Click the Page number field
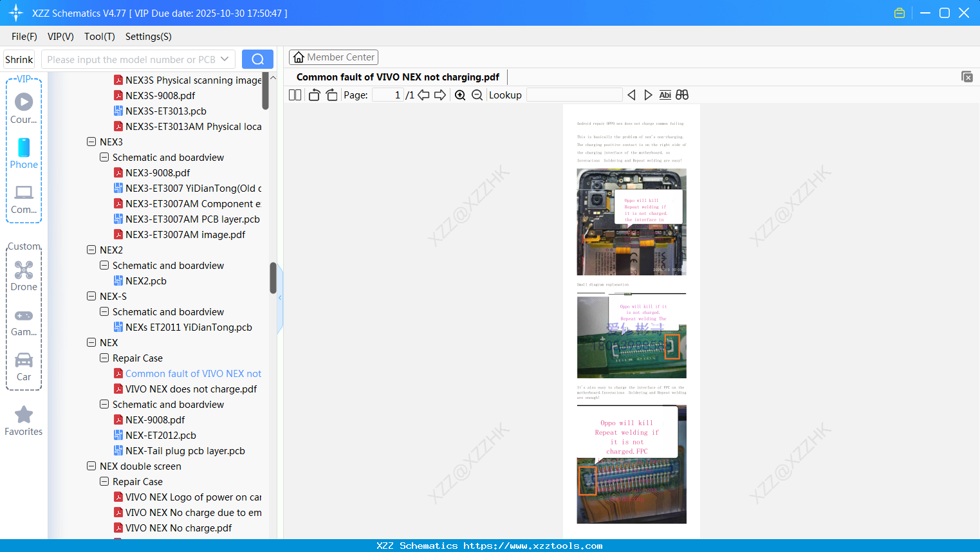Screen dimensions: 980x552 coord(388,95)
